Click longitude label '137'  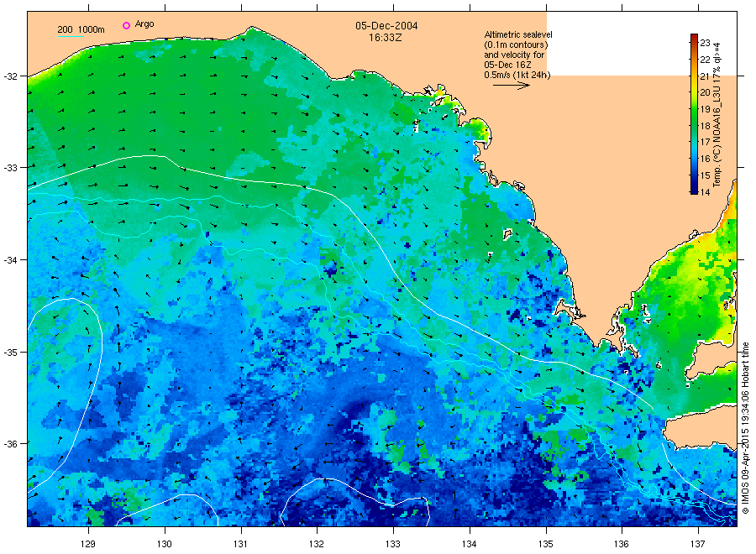pyautogui.click(x=698, y=544)
